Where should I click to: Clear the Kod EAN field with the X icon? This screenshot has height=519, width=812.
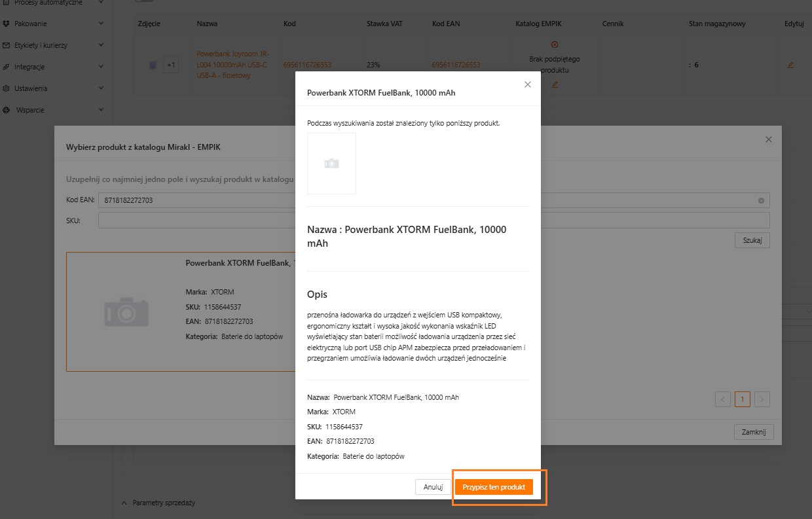[761, 200]
